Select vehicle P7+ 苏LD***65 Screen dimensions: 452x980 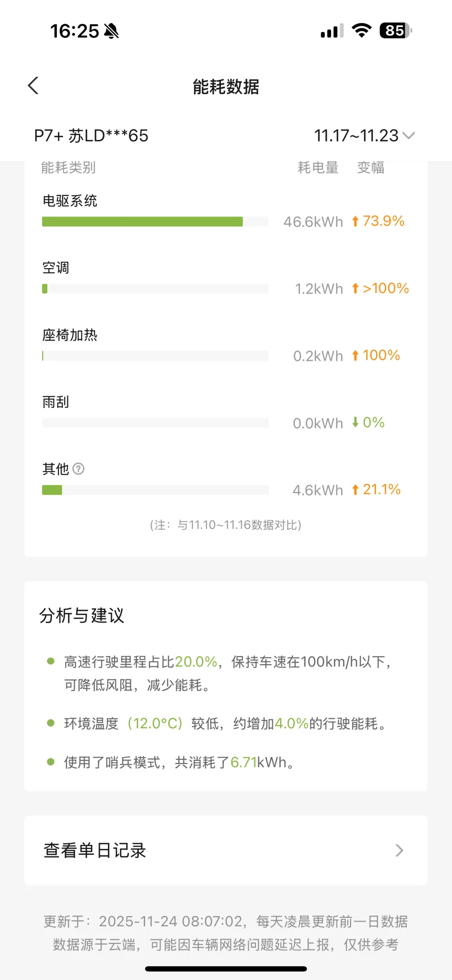pos(91,136)
